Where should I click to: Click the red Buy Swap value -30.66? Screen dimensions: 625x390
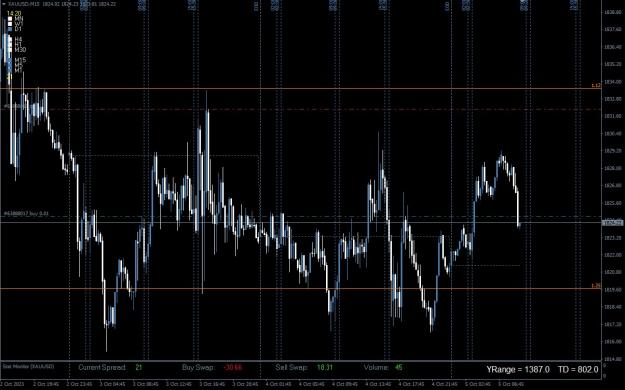click(x=233, y=367)
